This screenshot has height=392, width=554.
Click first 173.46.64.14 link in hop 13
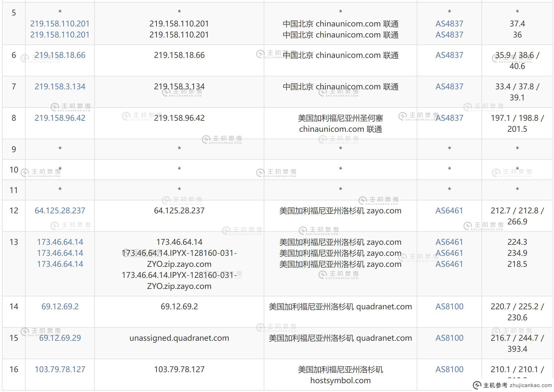click(60, 242)
